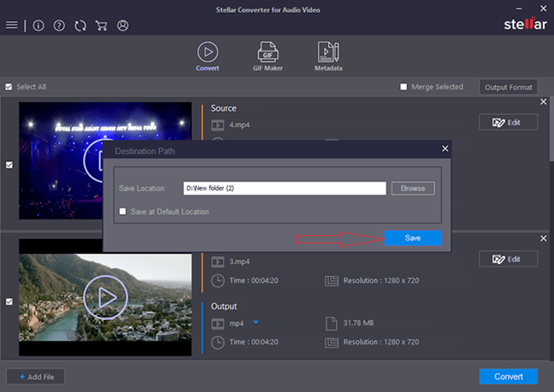Select the Convert tool
The image size is (554, 392).
pyautogui.click(x=208, y=57)
